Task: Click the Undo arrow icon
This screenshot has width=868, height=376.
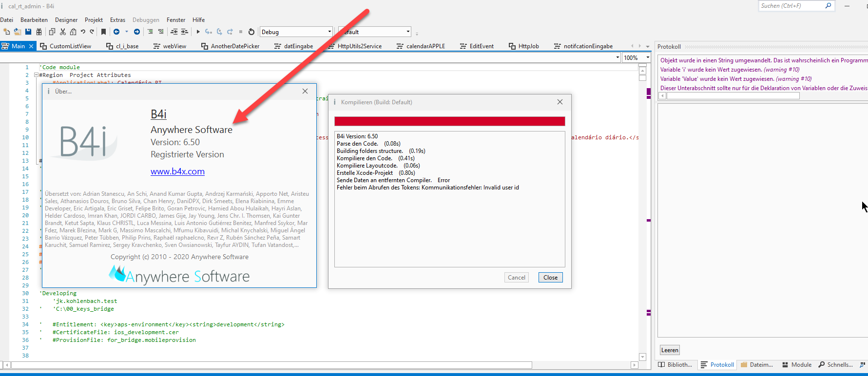Action: (x=83, y=32)
